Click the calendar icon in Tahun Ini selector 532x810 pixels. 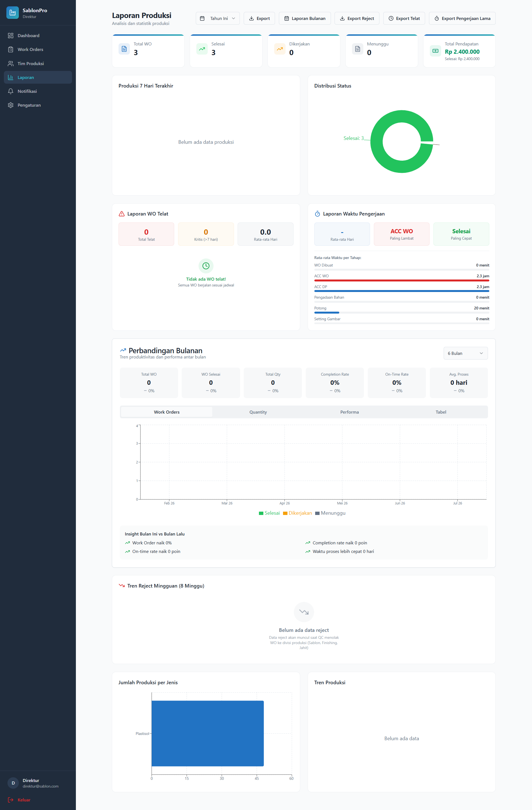(202, 18)
